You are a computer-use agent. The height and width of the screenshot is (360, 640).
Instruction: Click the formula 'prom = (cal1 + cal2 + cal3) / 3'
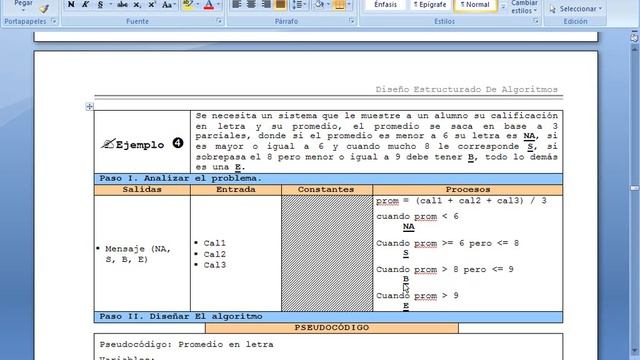click(461, 201)
